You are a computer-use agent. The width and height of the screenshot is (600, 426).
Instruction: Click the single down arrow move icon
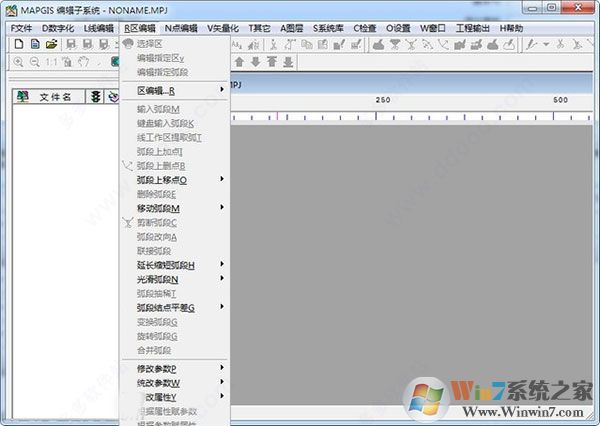click(255, 62)
